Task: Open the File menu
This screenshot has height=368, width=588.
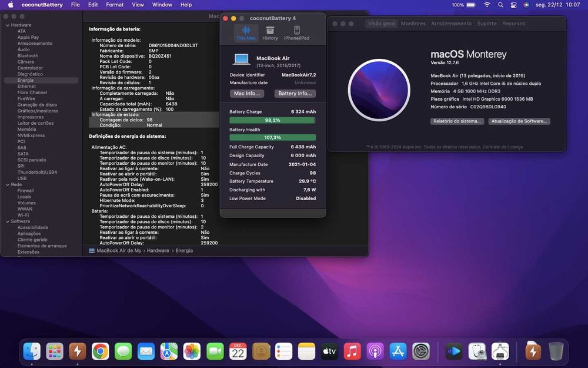Action: click(x=75, y=5)
